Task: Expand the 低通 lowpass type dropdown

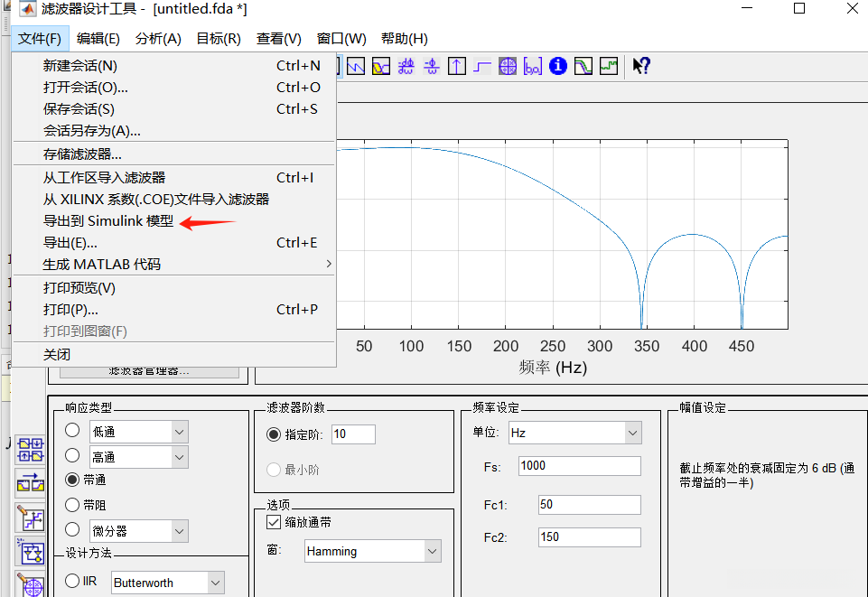Action: tap(180, 432)
